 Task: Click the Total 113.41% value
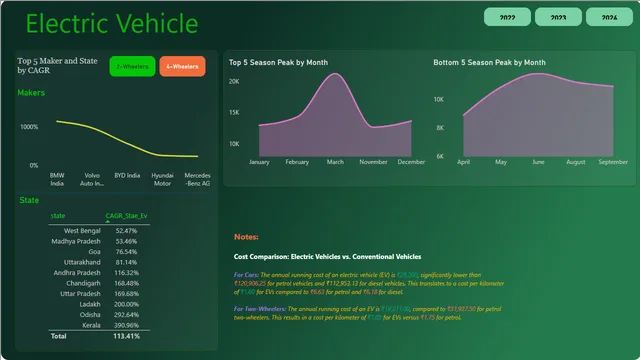[127, 336]
